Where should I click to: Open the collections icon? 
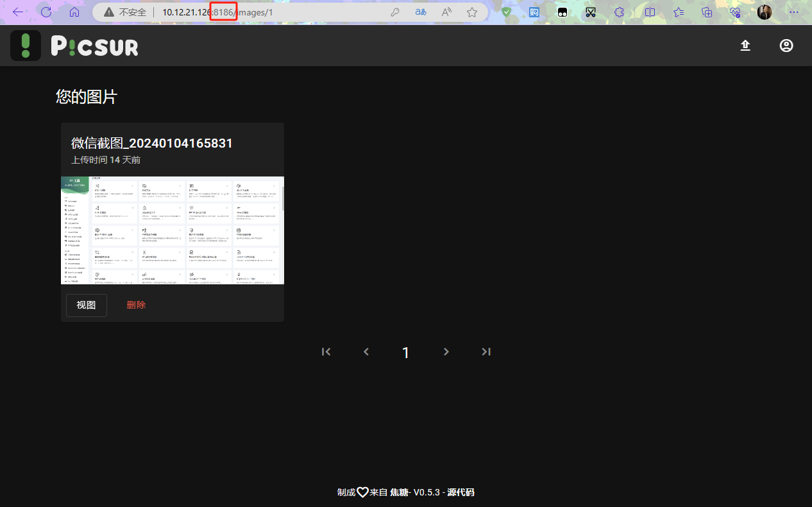pos(707,12)
